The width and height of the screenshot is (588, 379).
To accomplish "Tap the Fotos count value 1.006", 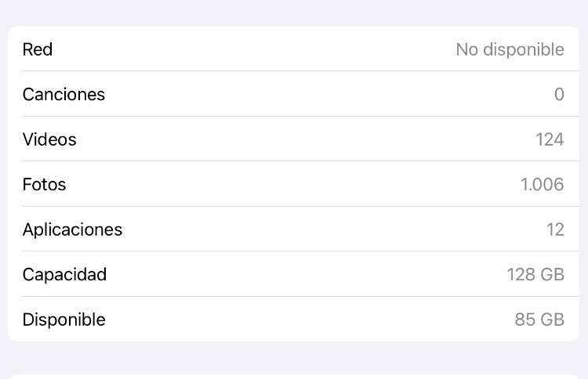I will coord(543,185).
